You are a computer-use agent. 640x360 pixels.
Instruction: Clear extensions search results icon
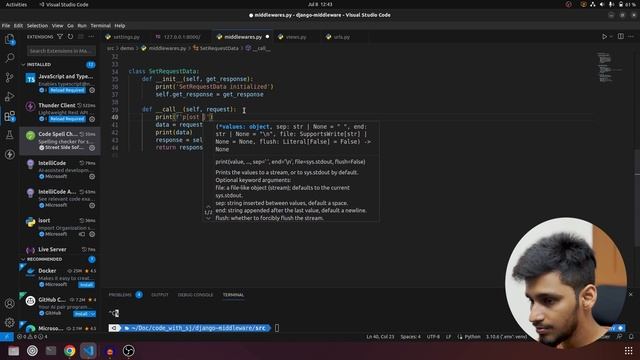click(x=81, y=37)
